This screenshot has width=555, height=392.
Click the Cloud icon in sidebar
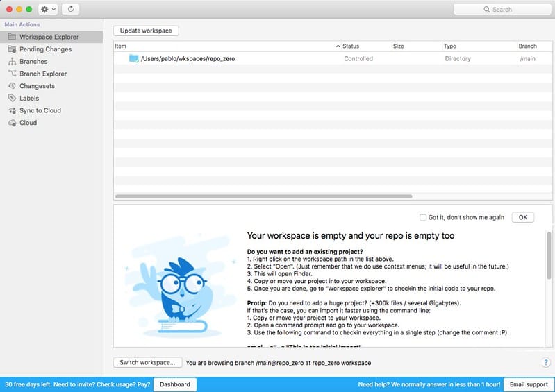point(12,123)
